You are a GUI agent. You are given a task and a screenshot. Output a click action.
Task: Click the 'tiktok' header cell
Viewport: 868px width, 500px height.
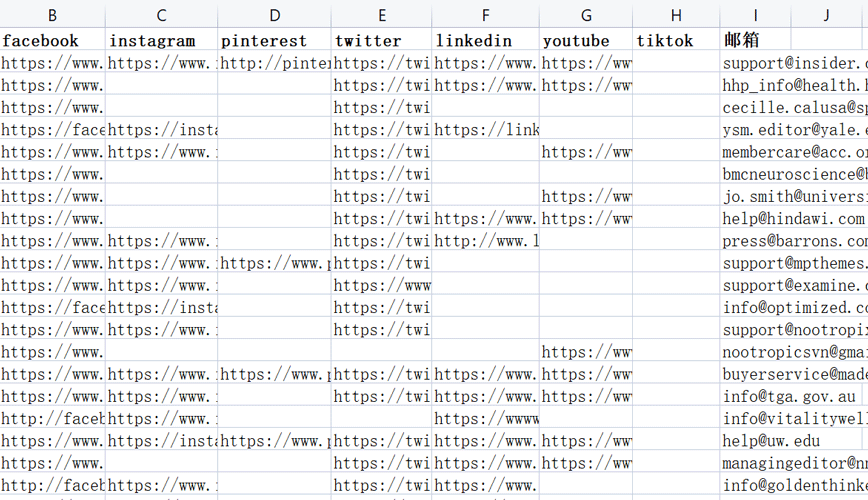[x=676, y=41]
